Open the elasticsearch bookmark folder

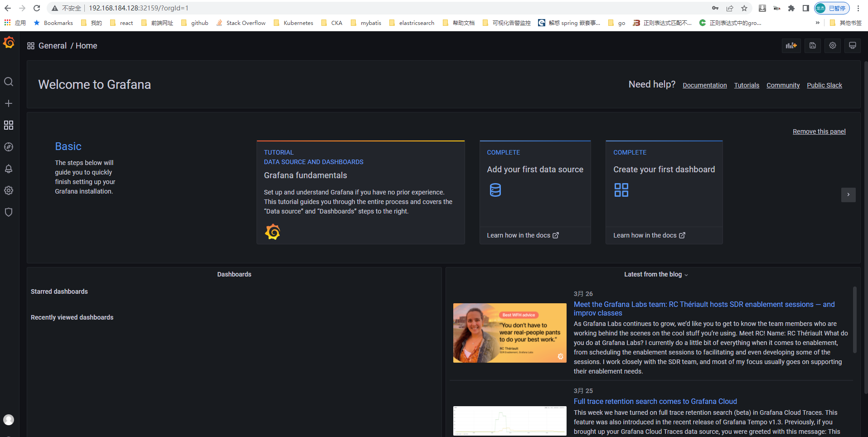tap(412, 23)
